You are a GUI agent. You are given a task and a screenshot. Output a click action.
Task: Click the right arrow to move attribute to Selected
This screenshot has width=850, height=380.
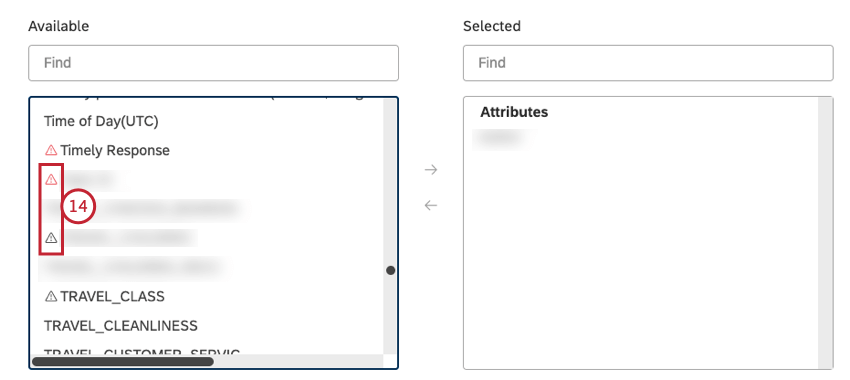click(431, 170)
